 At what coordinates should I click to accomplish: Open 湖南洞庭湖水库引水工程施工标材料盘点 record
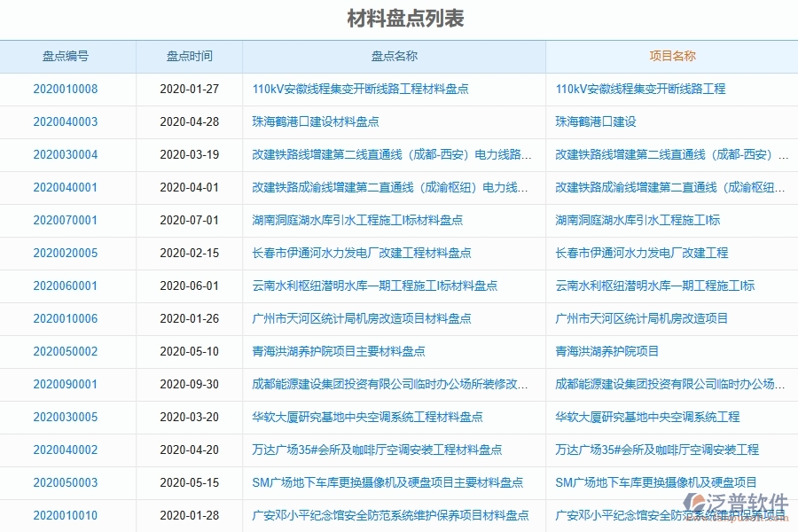pyautogui.click(x=356, y=220)
